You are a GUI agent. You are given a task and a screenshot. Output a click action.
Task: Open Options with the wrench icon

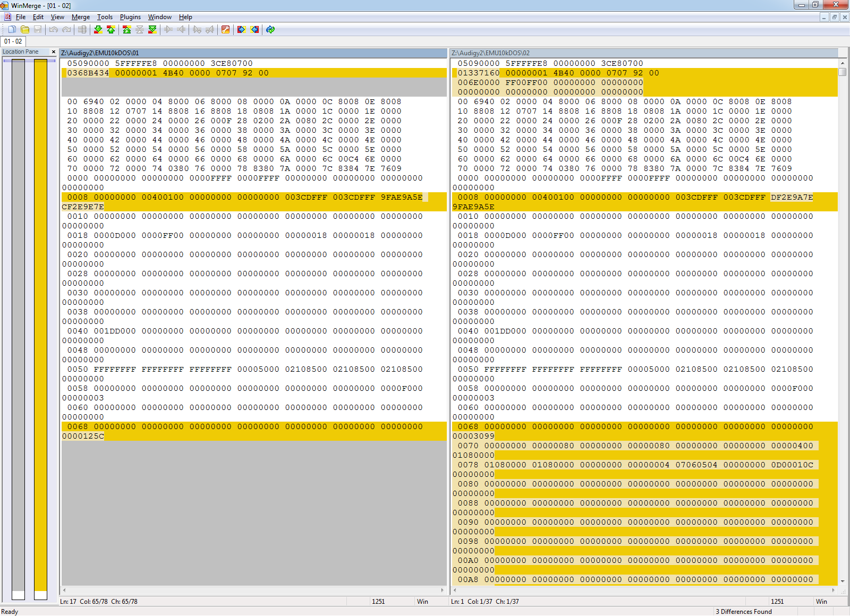(226, 30)
